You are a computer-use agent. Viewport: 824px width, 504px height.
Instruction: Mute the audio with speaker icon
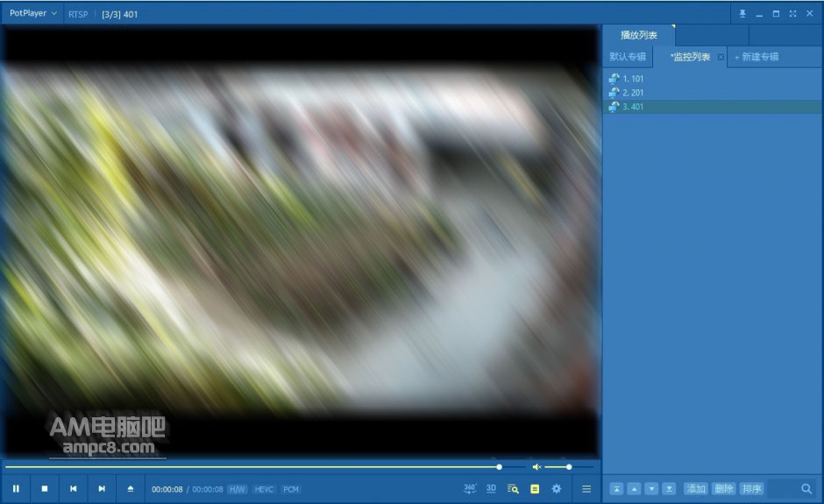pyautogui.click(x=536, y=466)
